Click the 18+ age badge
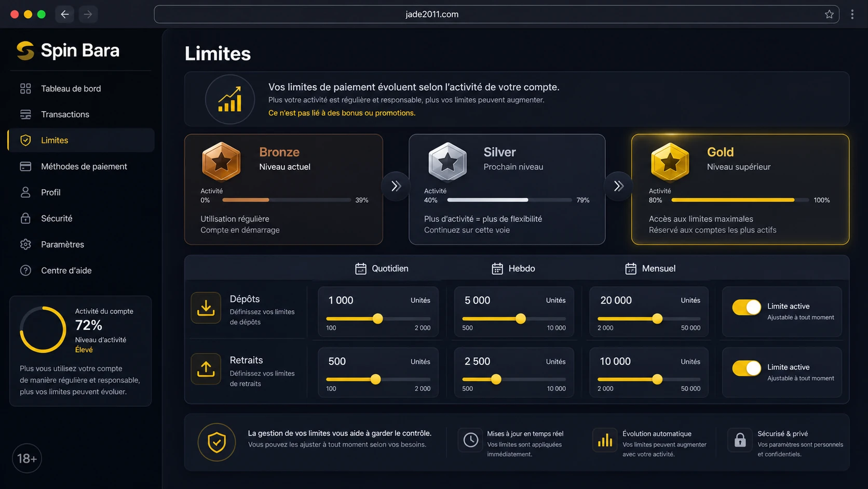This screenshot has width=868, height=489. [27, 458]
